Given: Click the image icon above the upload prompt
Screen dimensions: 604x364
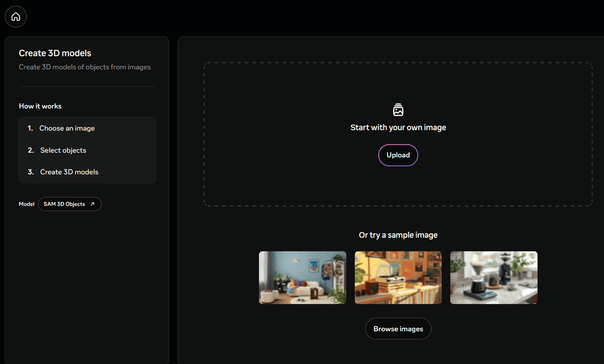Looking at the screenshot, I should click(x=398, y=110).
